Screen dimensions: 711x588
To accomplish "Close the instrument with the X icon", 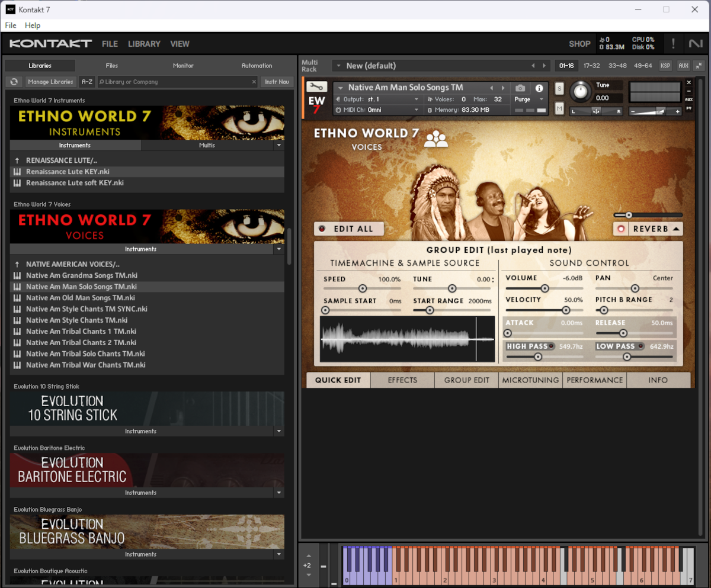I will pyautogui.click(x=688, y=83).
